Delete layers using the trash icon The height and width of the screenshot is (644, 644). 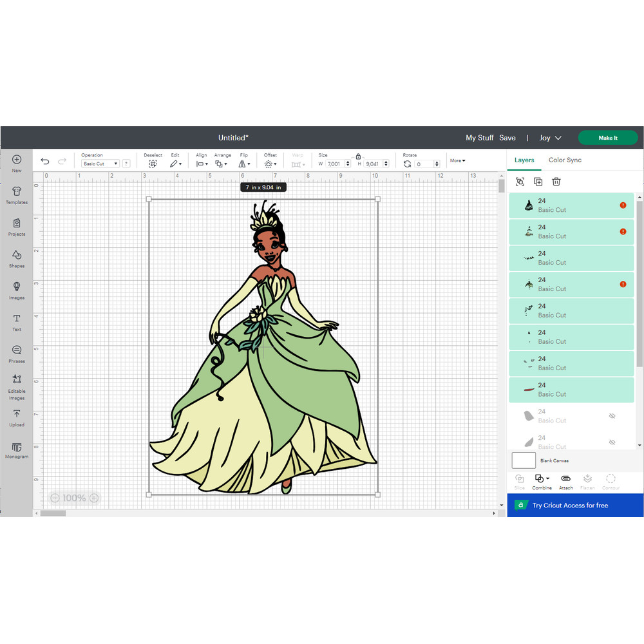[x=555, y=182]
